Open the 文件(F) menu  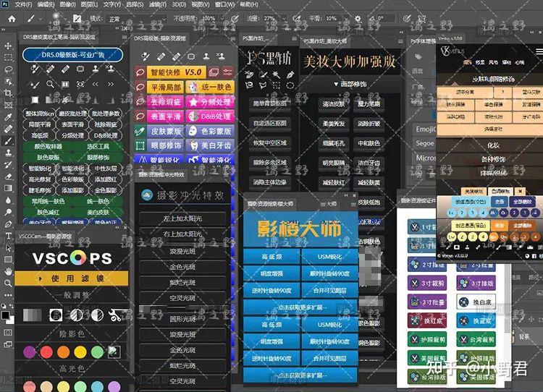[x=23, y=4]
